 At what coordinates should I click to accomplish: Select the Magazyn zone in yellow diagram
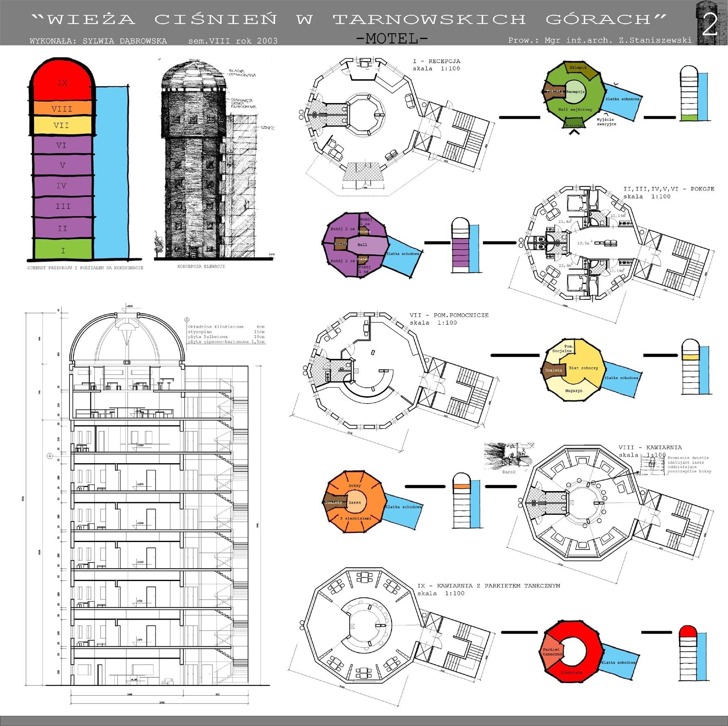573,391
